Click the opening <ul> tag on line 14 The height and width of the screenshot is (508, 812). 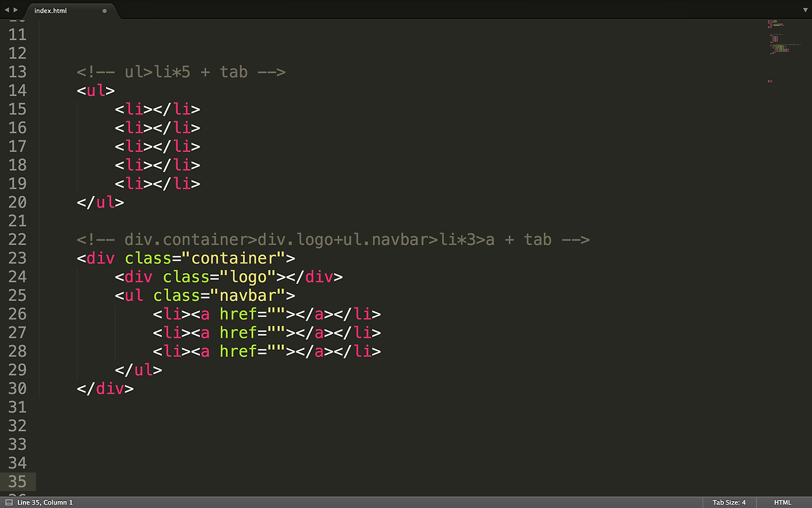click(x=96, y=90)
